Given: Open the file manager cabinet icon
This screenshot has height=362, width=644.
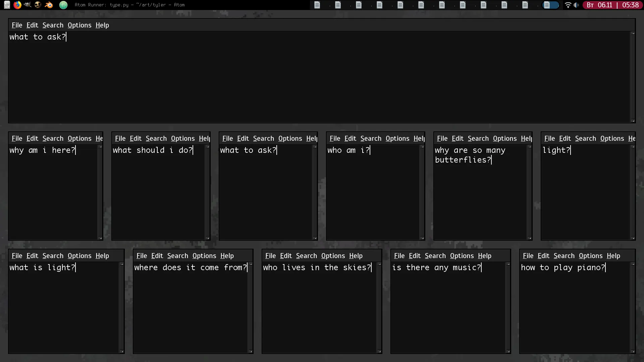Looking at the screenshot, I should coord(7,5).
